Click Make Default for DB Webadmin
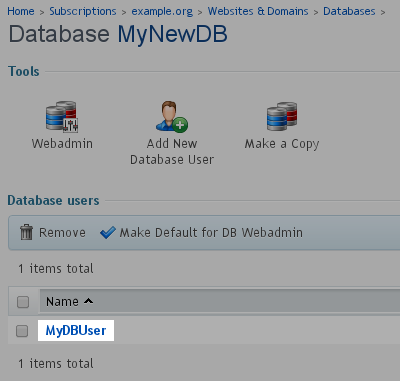Image resolution: width=400 pixels, height=381 pixels. coord(211,232)
